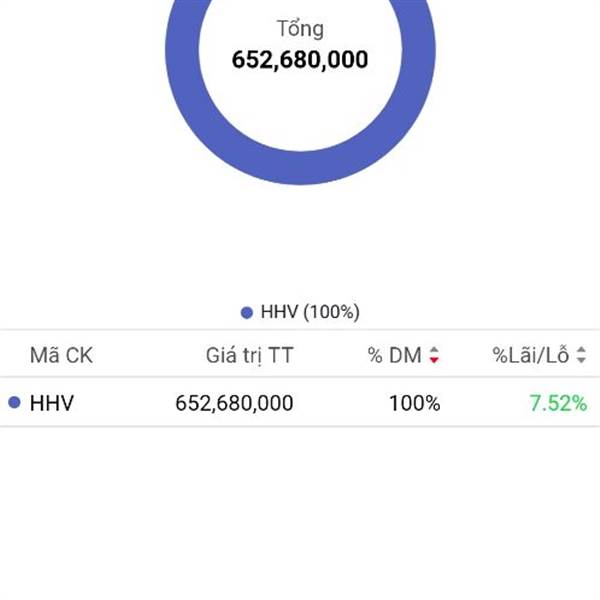Click the up arrow on % DM sorter
This screenshot has width=600, height=600.
click(434, 350)
